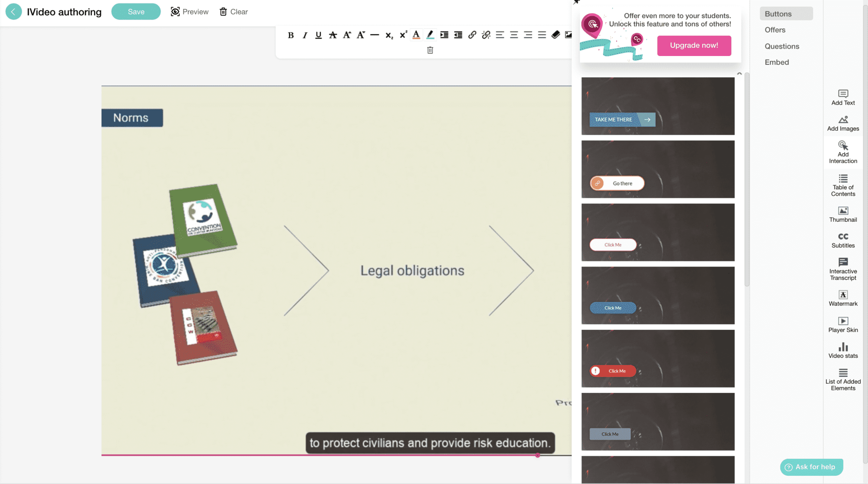The height and width of the screenshot is (484, 868).
Task: Open text font color picker
Action: pos(416,35)
